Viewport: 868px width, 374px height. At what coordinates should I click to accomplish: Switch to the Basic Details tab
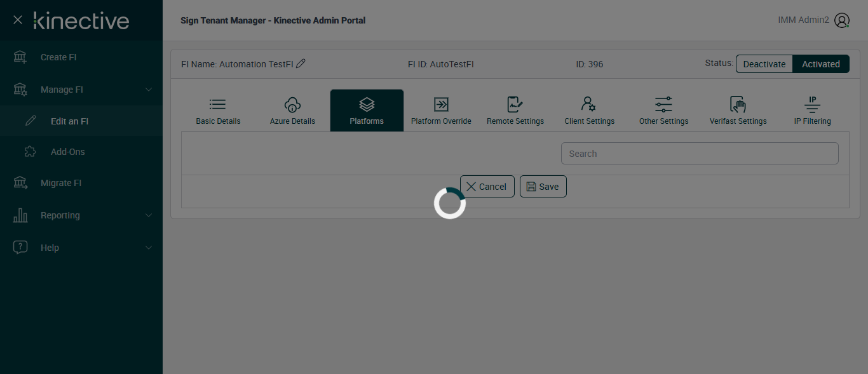(218, 110)
